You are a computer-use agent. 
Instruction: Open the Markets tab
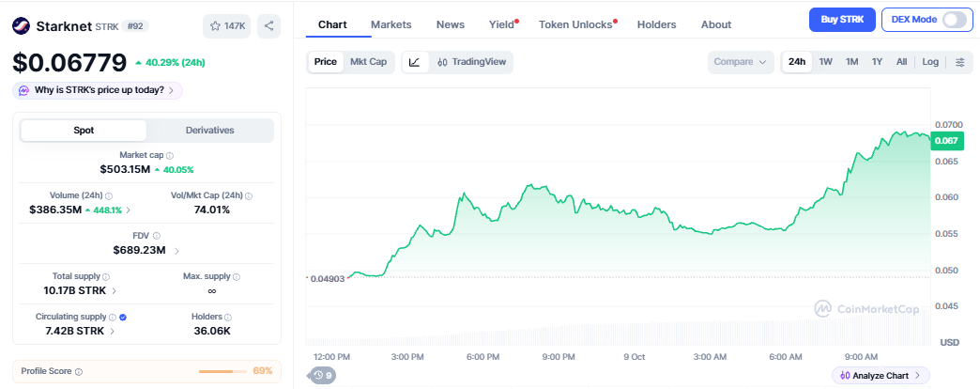pos(391,24)
